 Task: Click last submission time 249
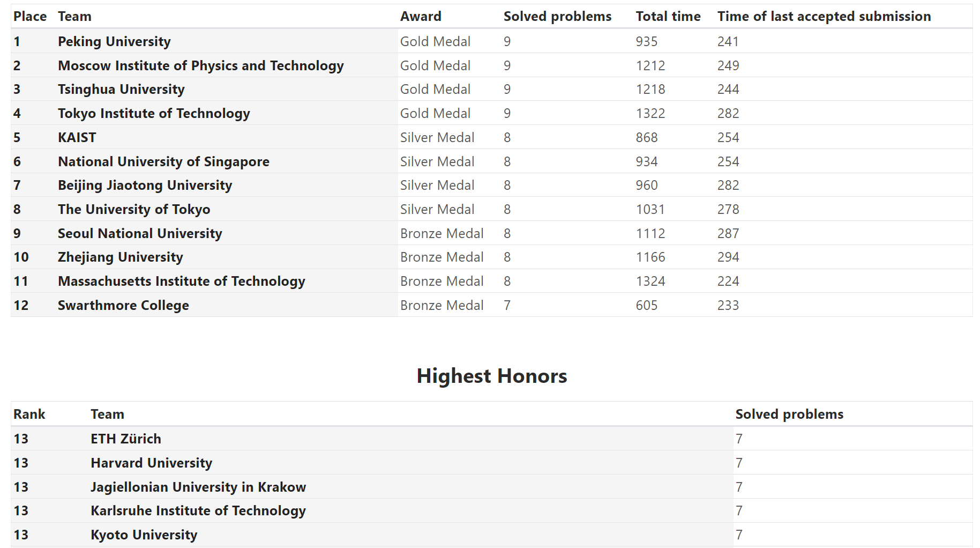tap(728, 66)
